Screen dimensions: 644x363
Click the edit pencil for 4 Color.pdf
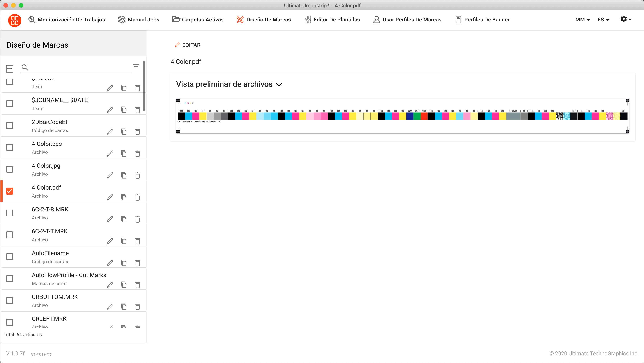(110, 197)
